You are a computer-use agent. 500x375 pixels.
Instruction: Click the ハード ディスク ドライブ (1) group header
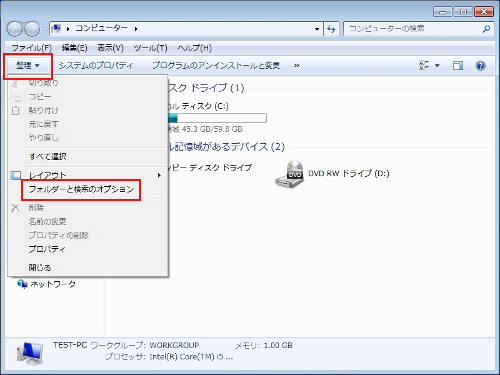point(206,88)
